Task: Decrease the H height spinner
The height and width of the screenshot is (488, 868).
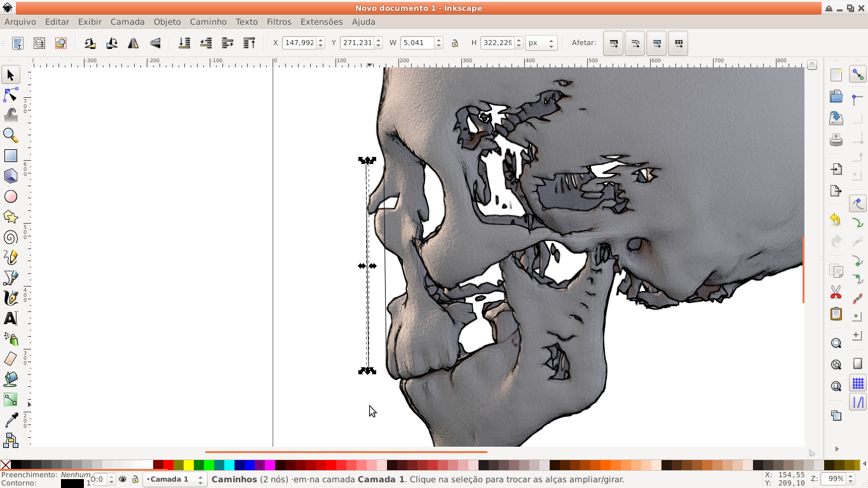Action: tap(519, 46)
